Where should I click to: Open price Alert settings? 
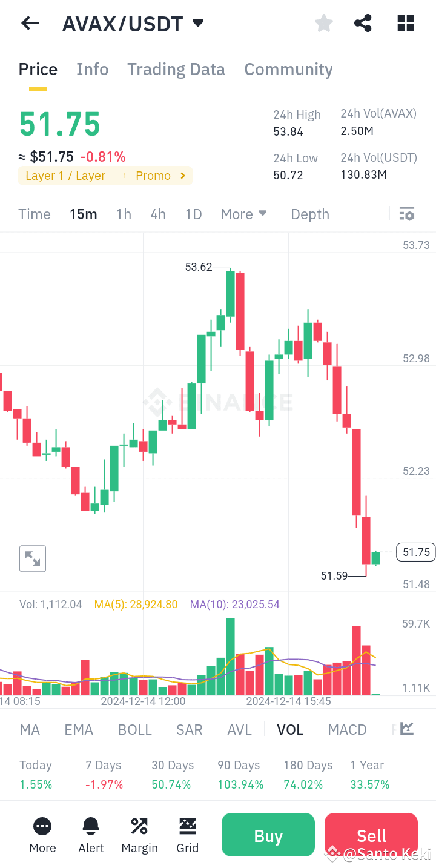tap(90, 835)
